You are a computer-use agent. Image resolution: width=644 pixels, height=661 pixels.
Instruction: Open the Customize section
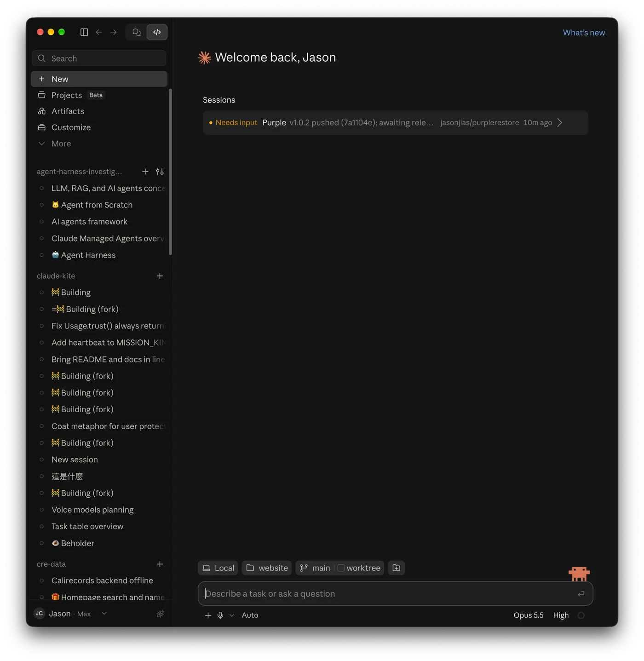point(99,127)
